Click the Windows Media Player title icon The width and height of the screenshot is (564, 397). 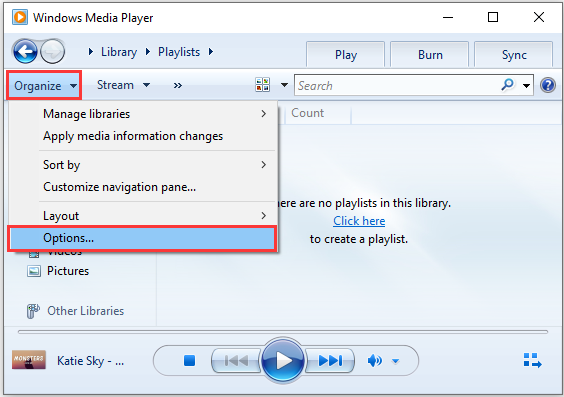click(x=20, y=17)
